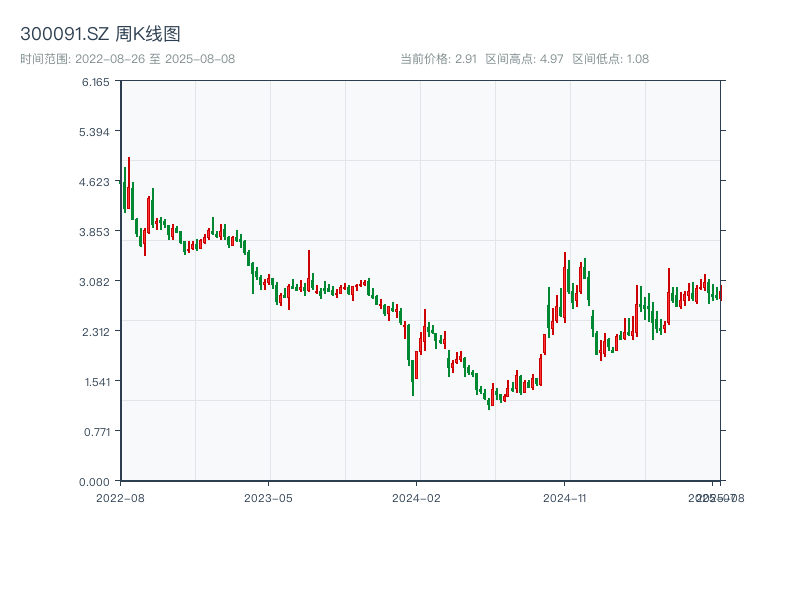The image size is (800, 600).
Task: Click the 当前价格 2.91 label
Action: [438, 59]
